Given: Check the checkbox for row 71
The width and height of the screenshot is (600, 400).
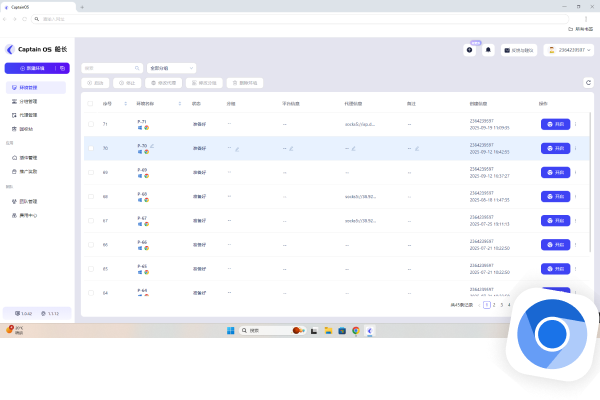Looking at the screenshot, I should [90, 124].
